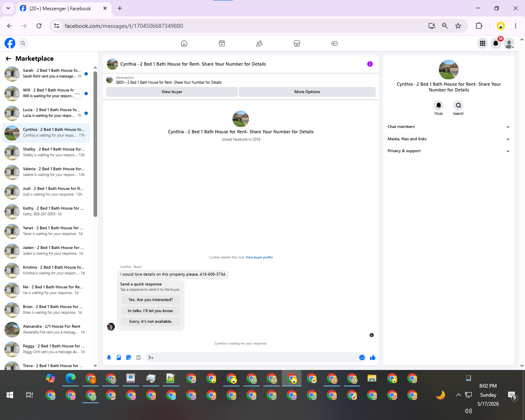The image size is (525, 420).
Task: Open Brian's conversation in the list
Action: coord(46,310)
